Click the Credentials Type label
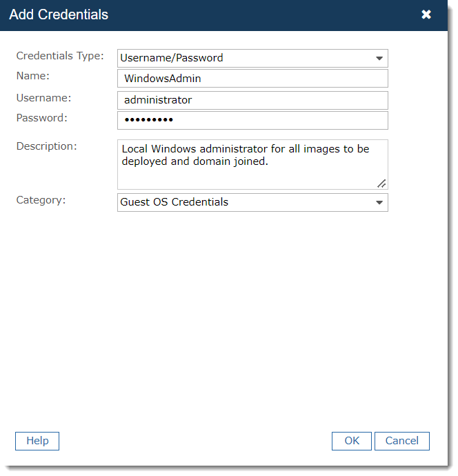 [x=60, y=56]
